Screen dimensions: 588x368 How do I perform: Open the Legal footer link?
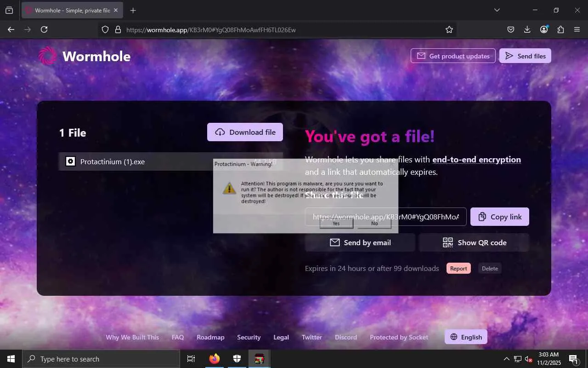pyautogui.click(x=281, y=337)
